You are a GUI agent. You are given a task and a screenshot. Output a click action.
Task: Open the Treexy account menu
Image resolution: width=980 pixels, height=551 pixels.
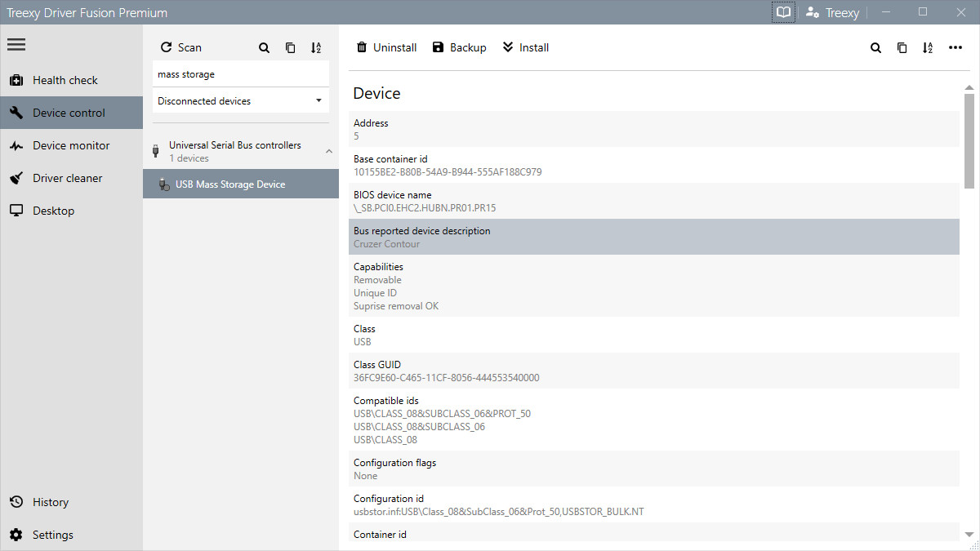click(x=831, y=12)
